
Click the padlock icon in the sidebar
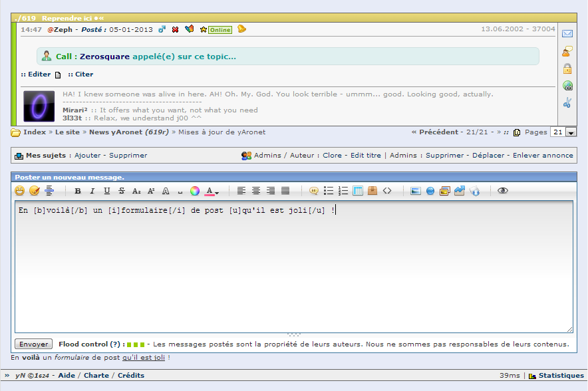point(567,68)
